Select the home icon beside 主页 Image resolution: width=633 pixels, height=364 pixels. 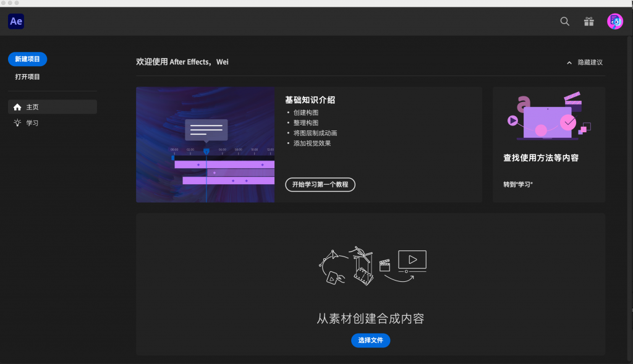(x=17, y=106)
